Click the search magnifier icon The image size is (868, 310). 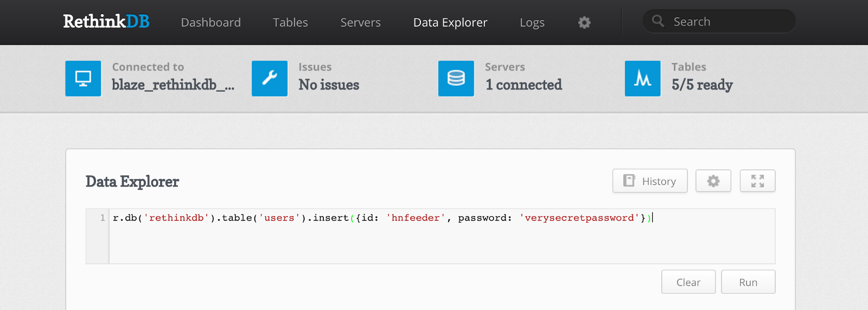pyautogui.click(x=658, y=21)
